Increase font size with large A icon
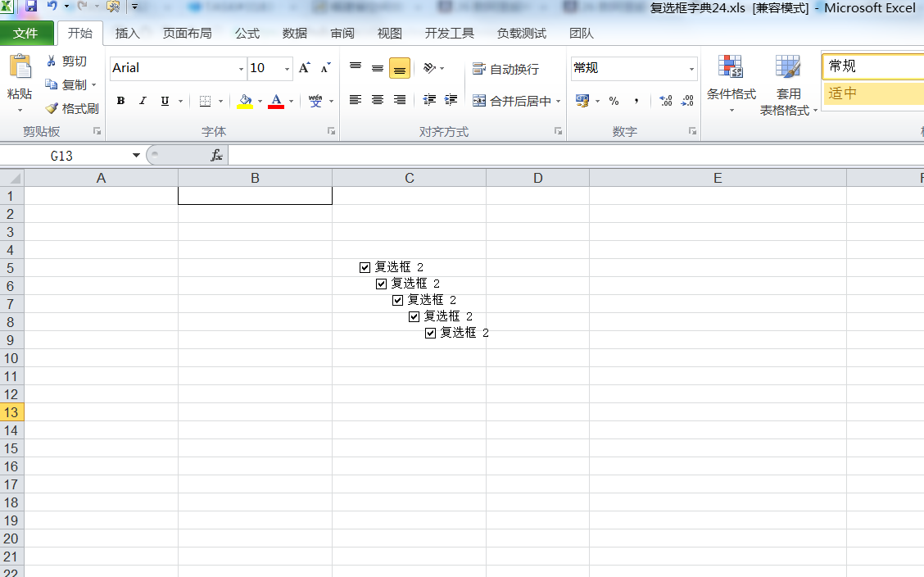 304,68
